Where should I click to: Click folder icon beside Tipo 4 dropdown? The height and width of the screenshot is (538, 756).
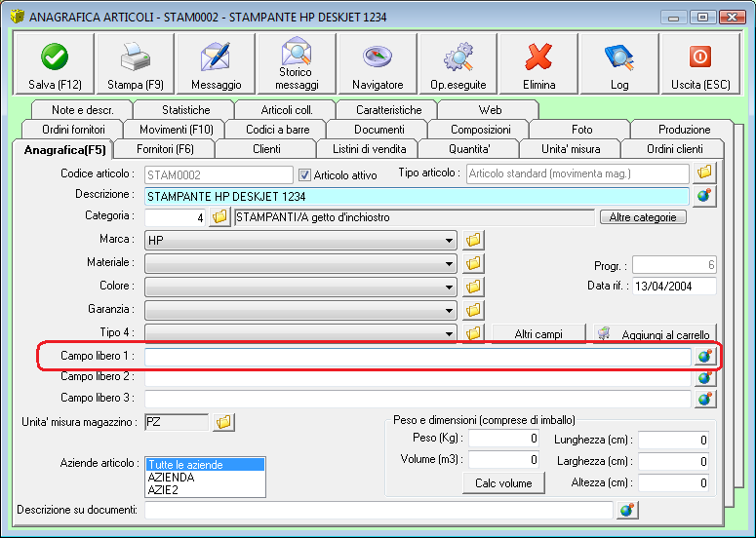click(x=473, y=332)
